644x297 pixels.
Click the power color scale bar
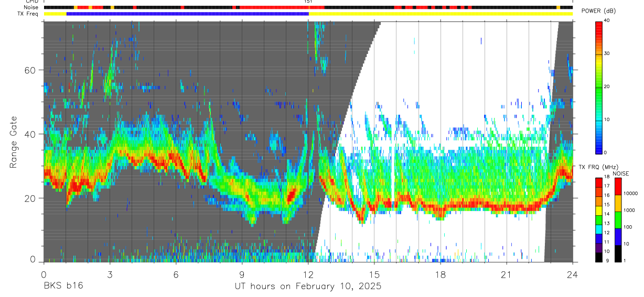[599, 87]
